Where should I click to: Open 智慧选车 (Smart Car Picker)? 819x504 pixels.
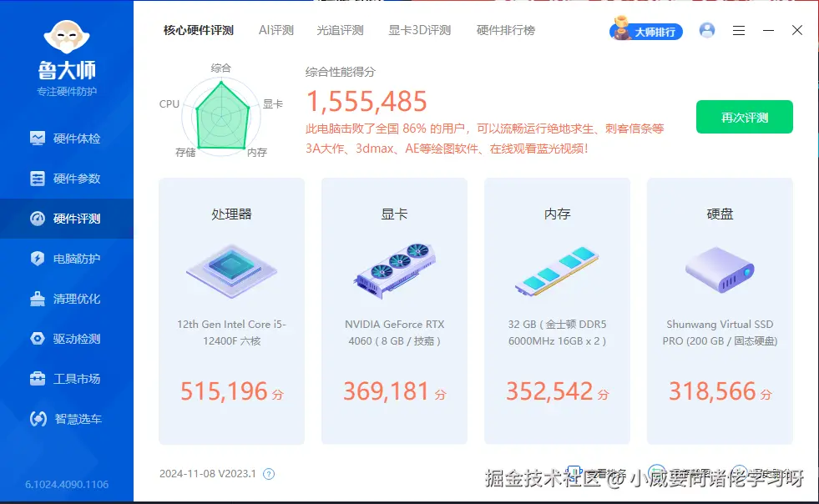(x=66, y=419)
